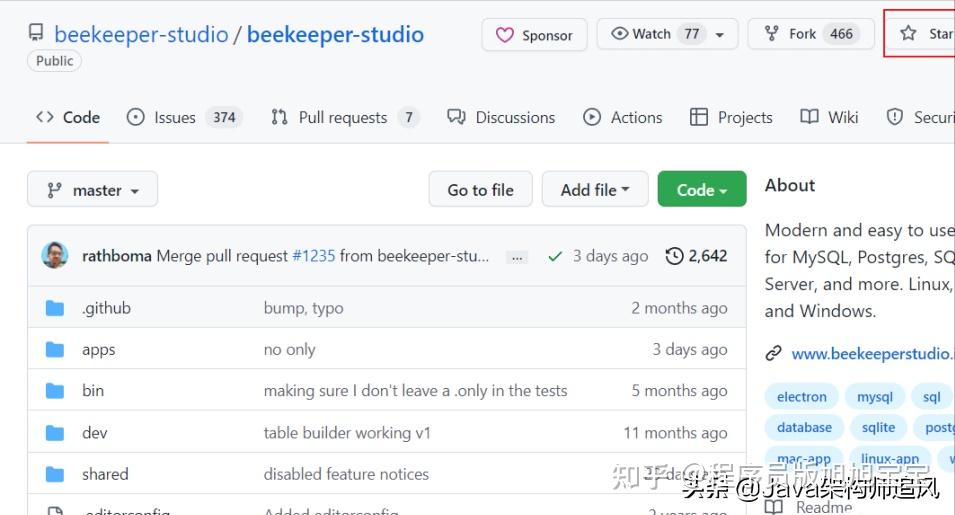Open the Wiki tab

829,117
